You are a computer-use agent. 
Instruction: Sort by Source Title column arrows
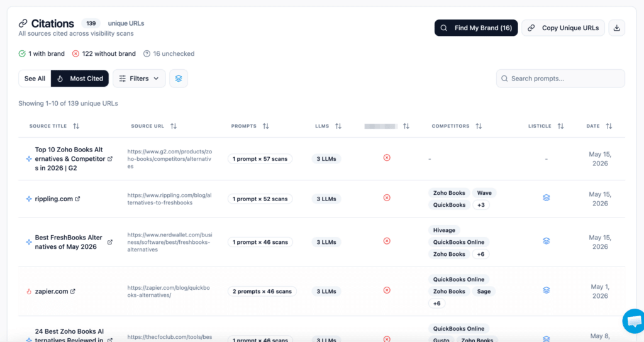coord(76,126)
